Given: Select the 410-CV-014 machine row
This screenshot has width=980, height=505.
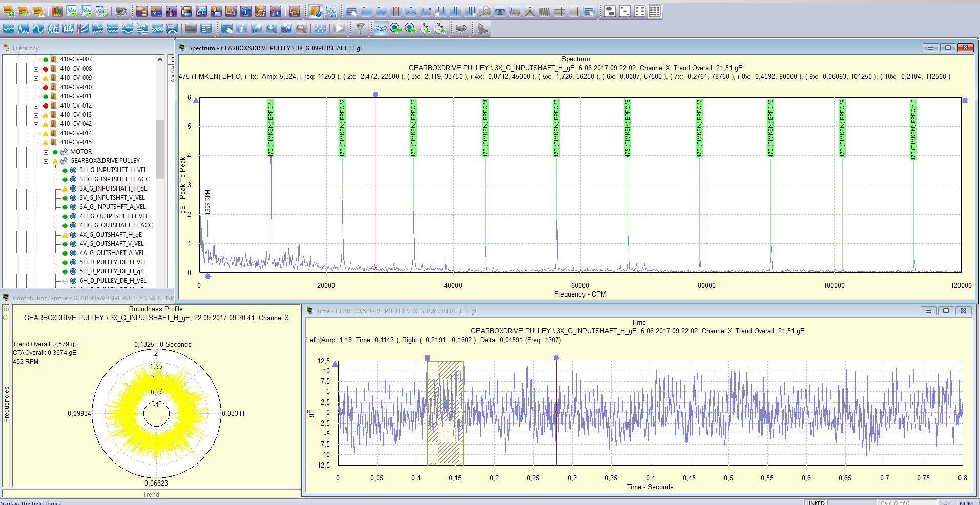Looking at the screenshot, I should 76,133.
